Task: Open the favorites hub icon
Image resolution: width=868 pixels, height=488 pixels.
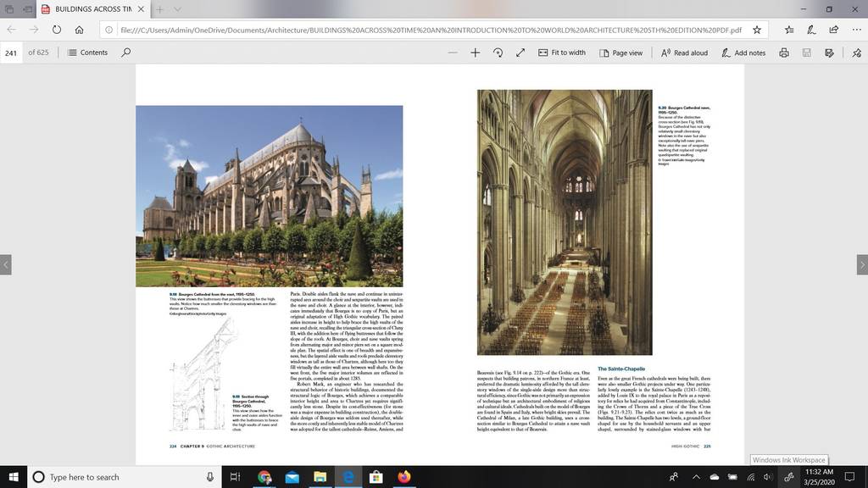Action: pos(789,30)
